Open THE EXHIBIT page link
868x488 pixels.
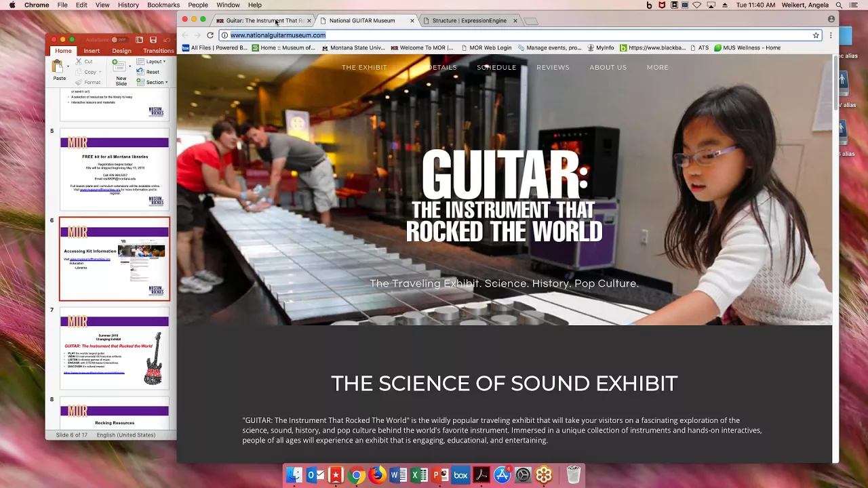[364, 67]
